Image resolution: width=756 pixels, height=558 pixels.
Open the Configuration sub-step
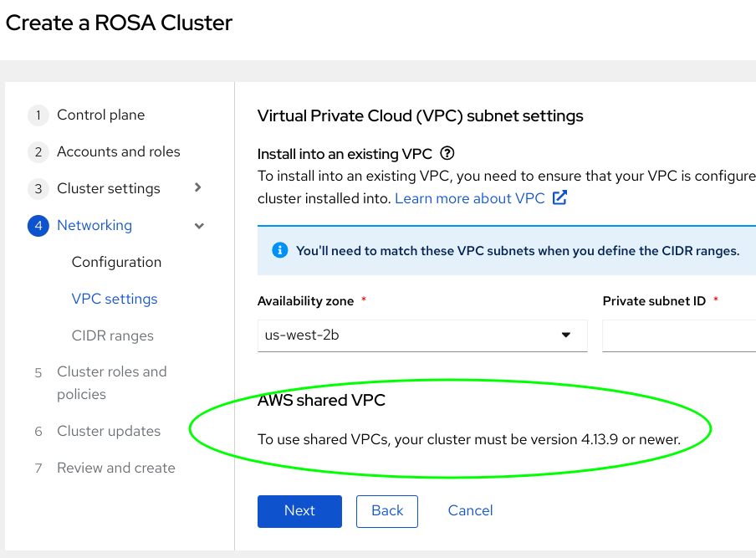[x=116, y=262]
